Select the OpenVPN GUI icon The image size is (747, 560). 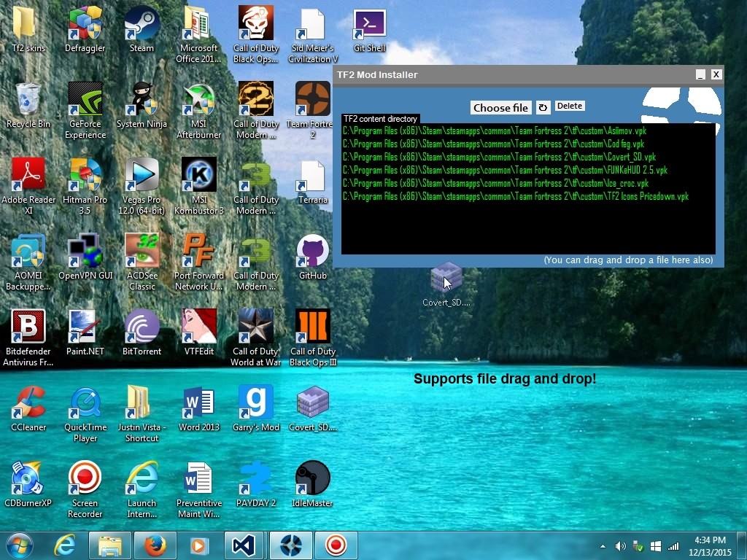85,257
